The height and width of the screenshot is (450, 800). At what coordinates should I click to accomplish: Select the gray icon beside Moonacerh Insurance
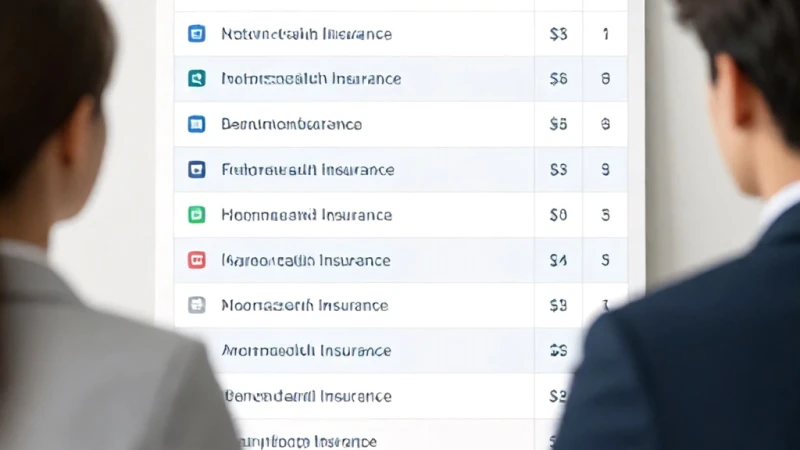(x=196, y=305)
